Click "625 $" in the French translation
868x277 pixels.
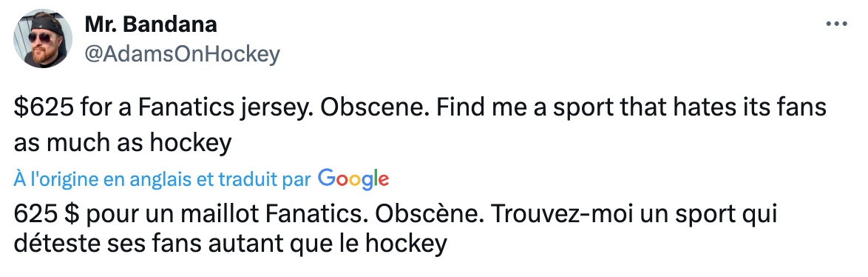point(47,214)
